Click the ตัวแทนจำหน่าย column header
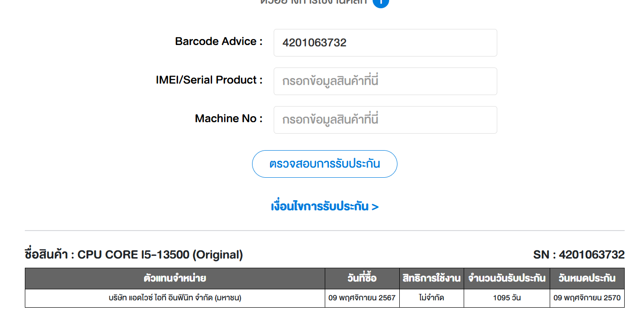Screen dimensions: 644x310 click(175, 278)
